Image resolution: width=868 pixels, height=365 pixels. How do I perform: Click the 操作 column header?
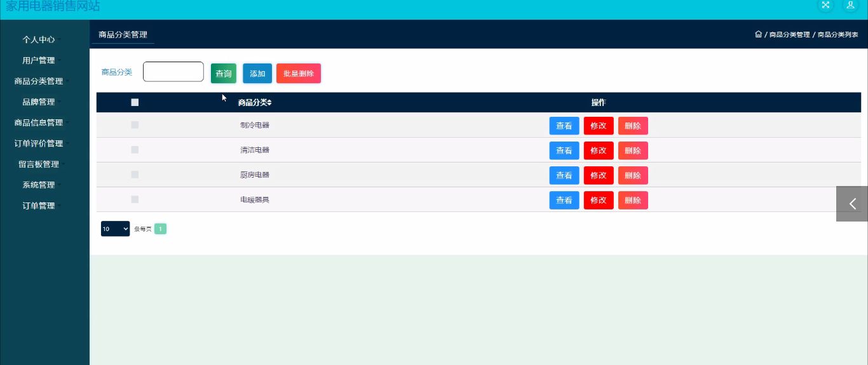pyautogui.click(x=599, y=103)
